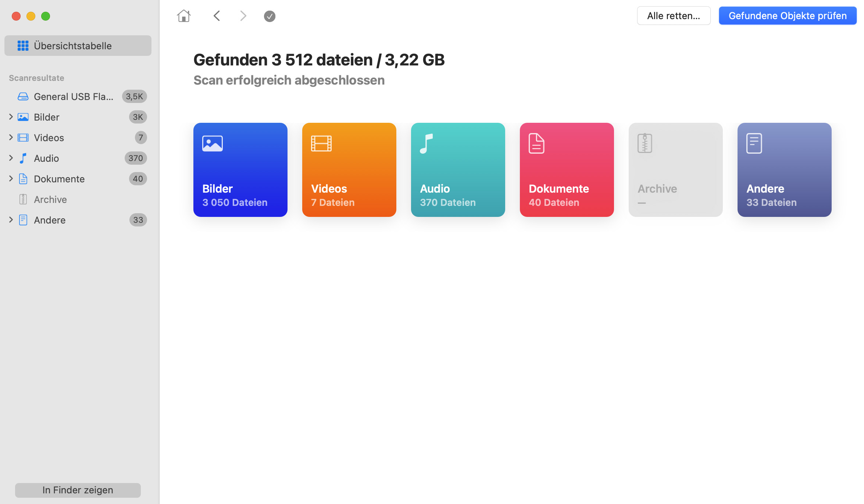Select Dokumente sidebar item
Screen dimensions: 864x504
(59, 179)
